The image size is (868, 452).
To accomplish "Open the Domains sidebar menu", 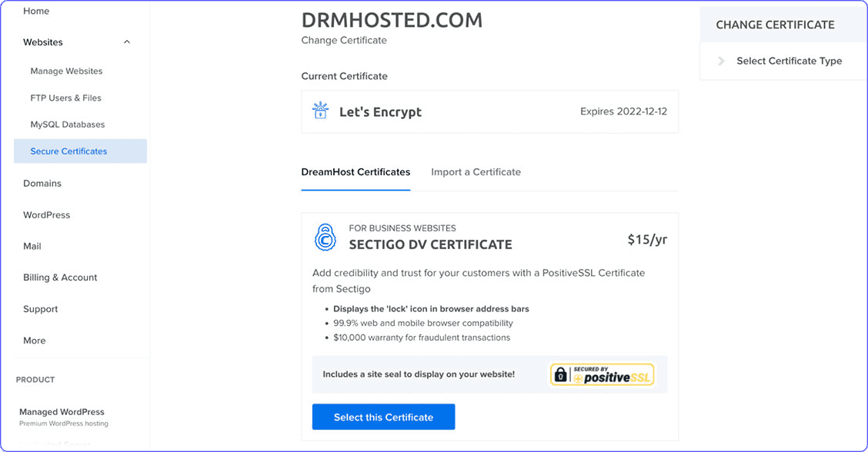I will 42,183.
